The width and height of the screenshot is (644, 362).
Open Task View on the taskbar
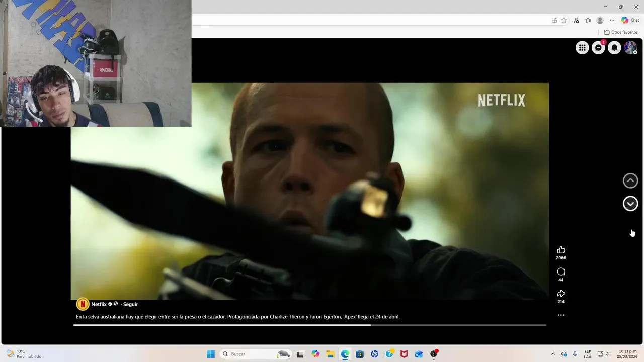coord(300,354)
